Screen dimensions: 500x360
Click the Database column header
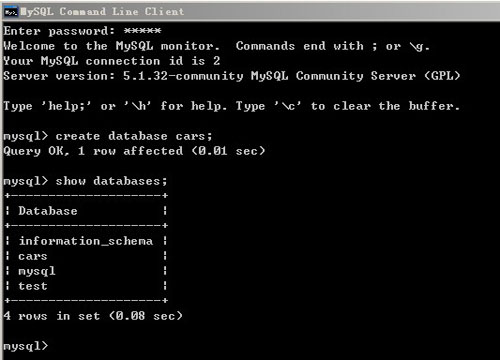48,211
